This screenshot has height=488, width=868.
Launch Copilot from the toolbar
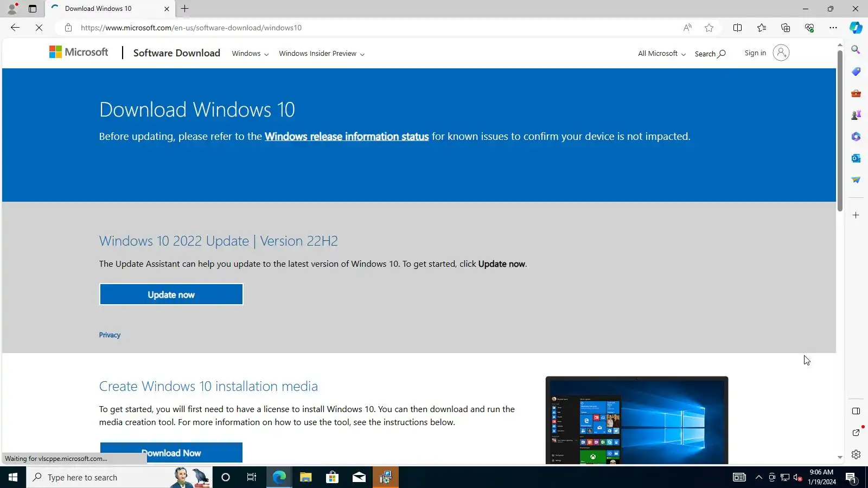[856, 28]
